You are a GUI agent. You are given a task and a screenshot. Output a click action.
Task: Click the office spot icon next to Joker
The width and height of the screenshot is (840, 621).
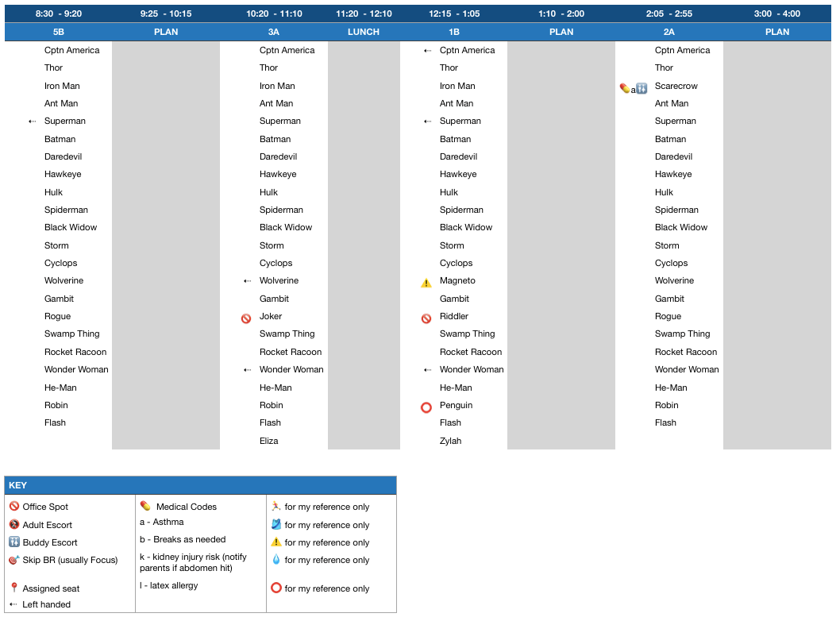[x=246, y=318]
